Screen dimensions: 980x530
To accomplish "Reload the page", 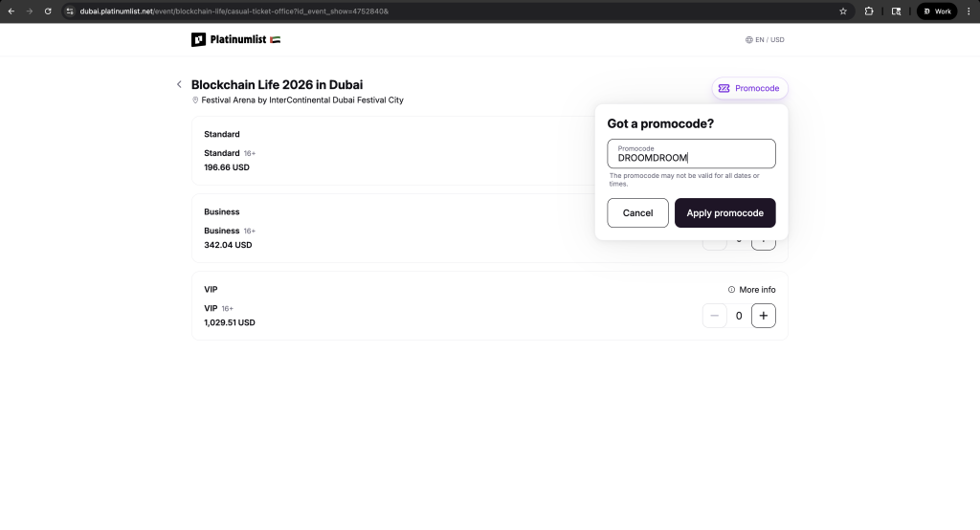I will [x=48, y=11].
